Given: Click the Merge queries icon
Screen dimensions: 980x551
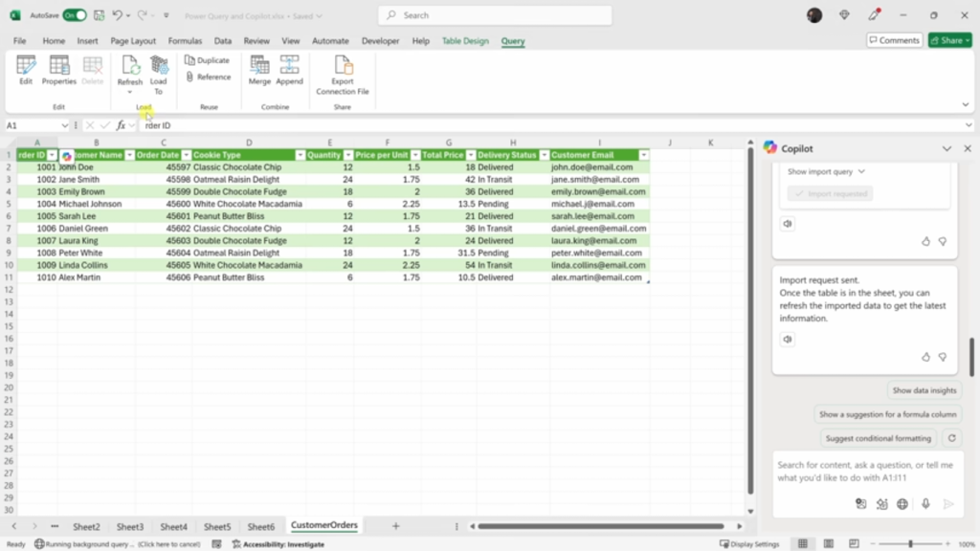Looking at the screenshot, I should click(259, 70).
